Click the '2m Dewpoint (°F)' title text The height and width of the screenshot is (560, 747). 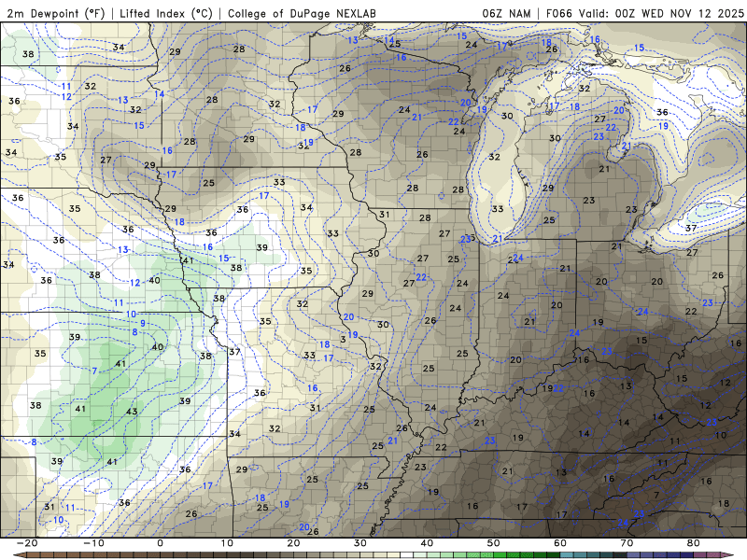pos(56,13)
